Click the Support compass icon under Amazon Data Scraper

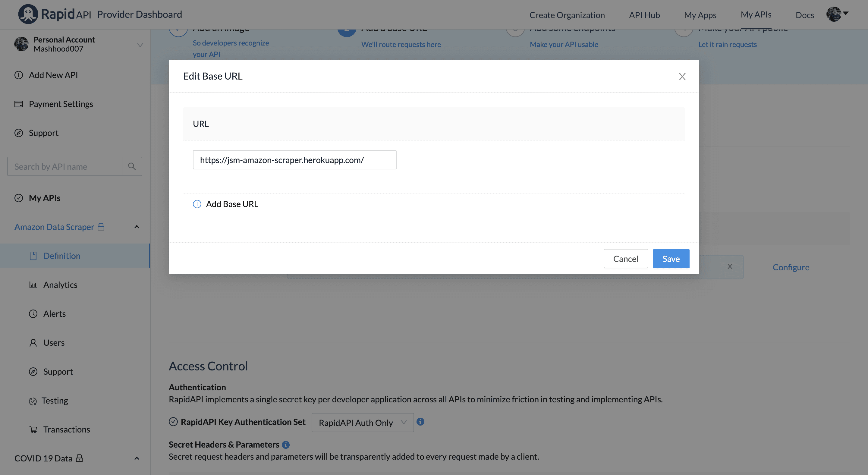(x=33, y=372)
